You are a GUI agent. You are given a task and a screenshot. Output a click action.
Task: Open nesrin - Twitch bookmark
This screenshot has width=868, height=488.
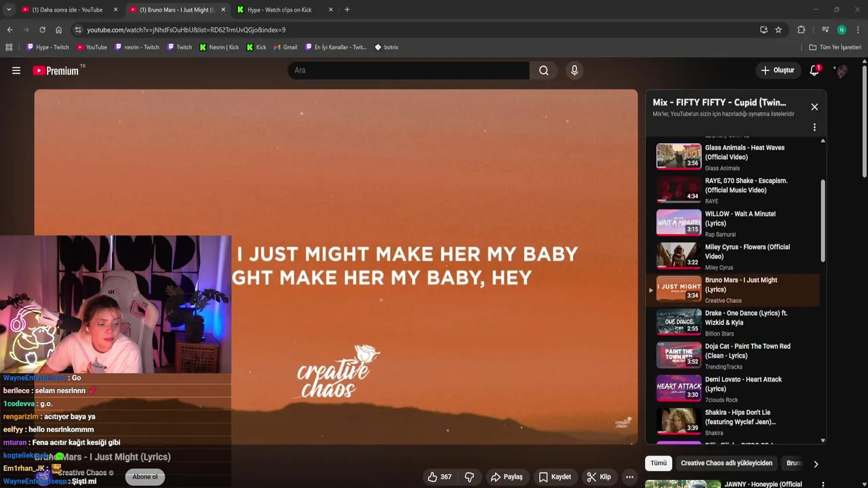click(x=137, y=47)
